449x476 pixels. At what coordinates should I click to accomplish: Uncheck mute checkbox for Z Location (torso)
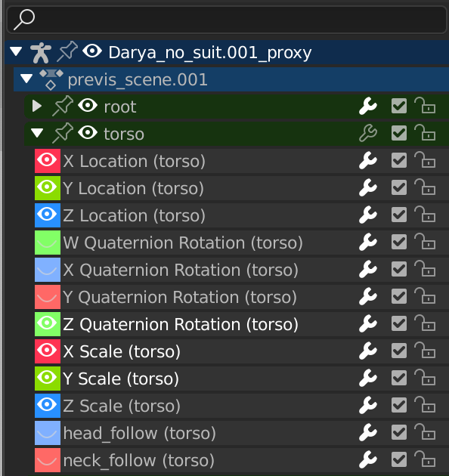[399, 215]
